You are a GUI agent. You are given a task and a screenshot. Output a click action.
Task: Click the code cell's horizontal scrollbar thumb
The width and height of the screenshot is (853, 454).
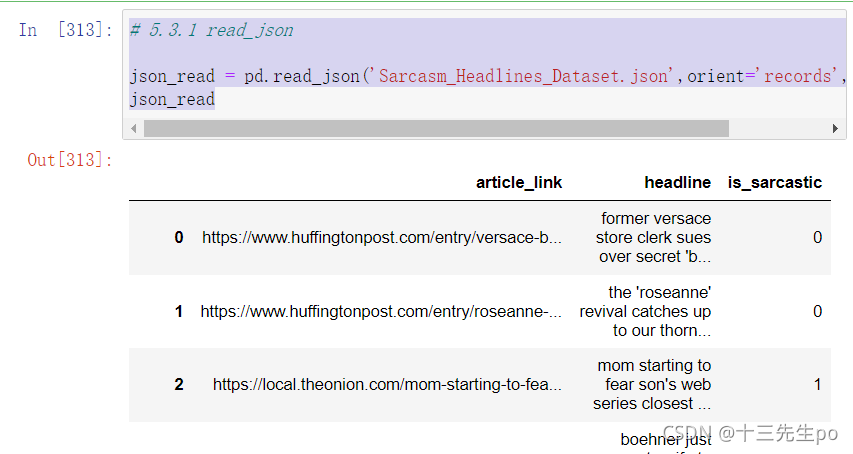point(436,129)
